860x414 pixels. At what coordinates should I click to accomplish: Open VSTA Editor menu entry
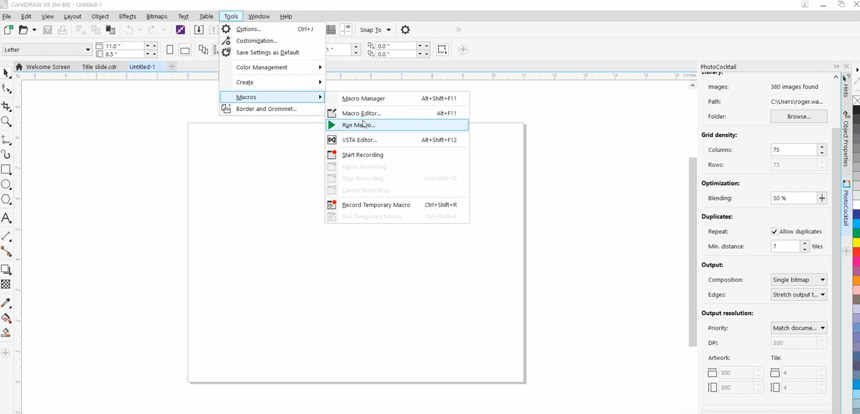coord(397,140)
